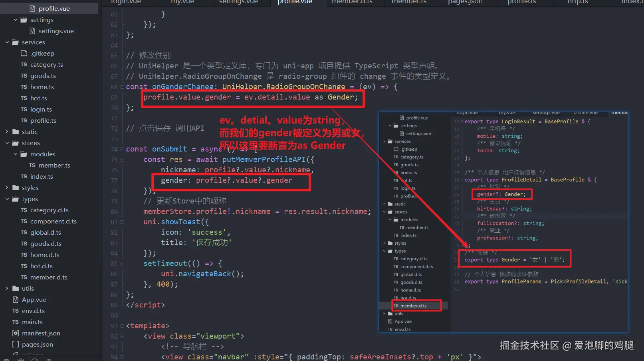The height and width of the screenshot is (361, 644).
Task: Click the utils folder icon
Action: pyautogui.click(x=16, y=288)
